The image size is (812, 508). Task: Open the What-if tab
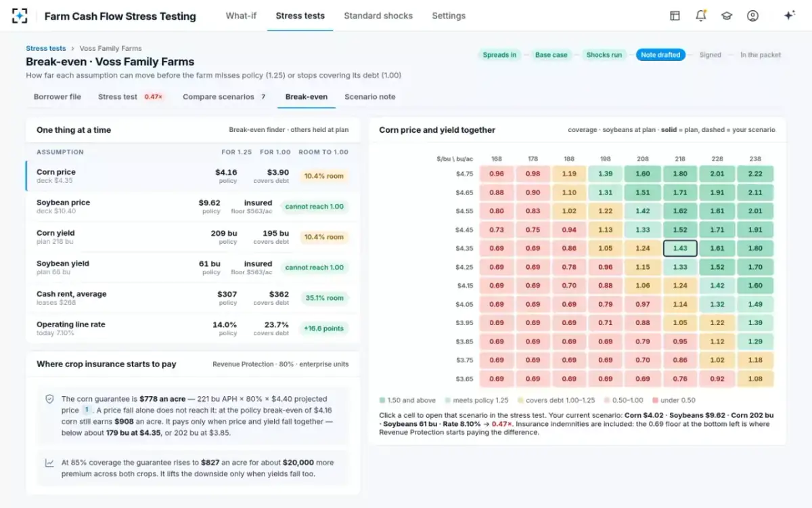click(241, 16)
